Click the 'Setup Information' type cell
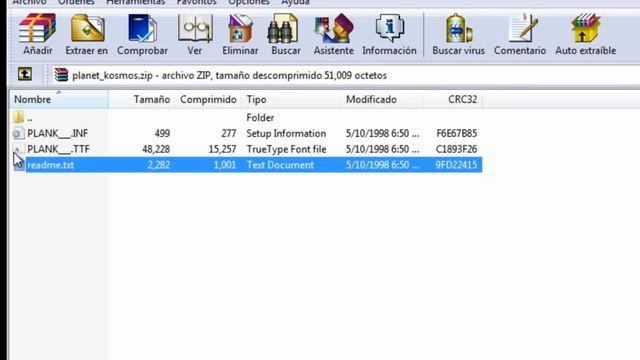Screen dimensions: 640x360 point(286,133)
